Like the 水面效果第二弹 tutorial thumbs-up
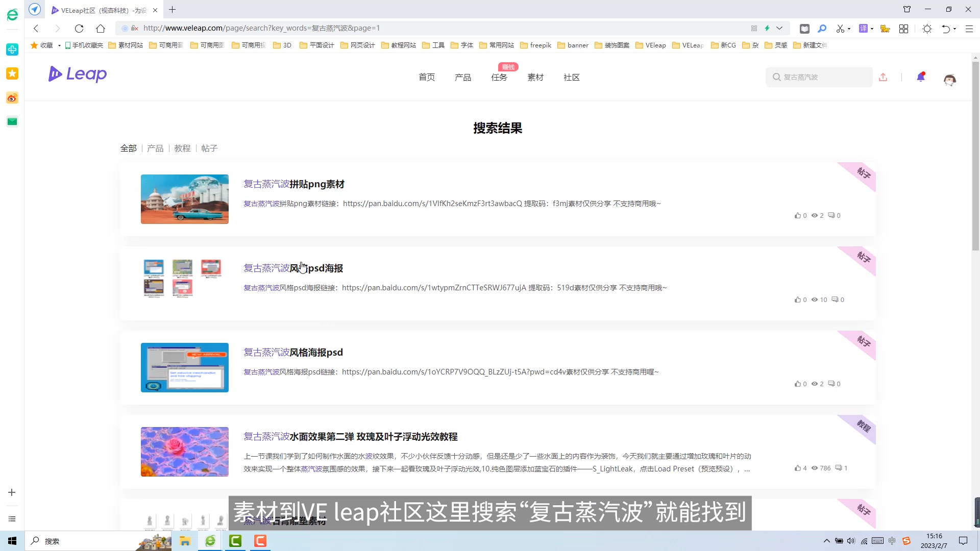The image size is (980, 551). 798,468
